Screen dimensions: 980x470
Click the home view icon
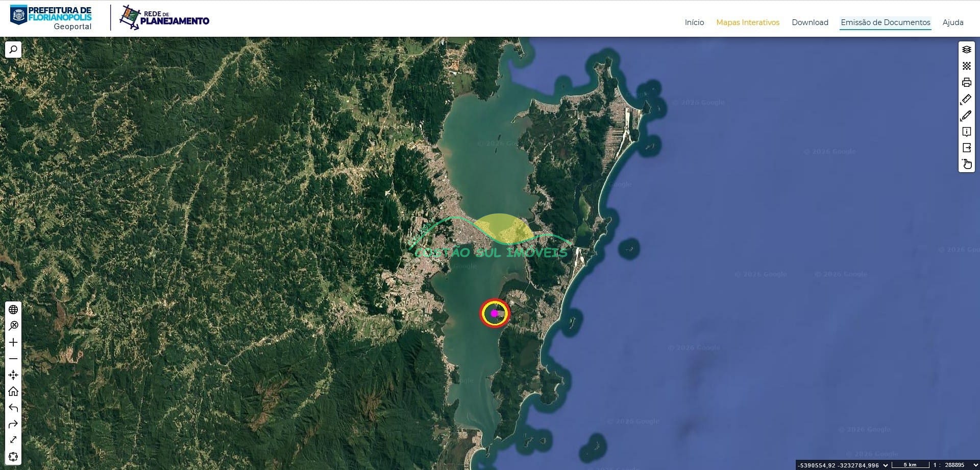[13, 391]
